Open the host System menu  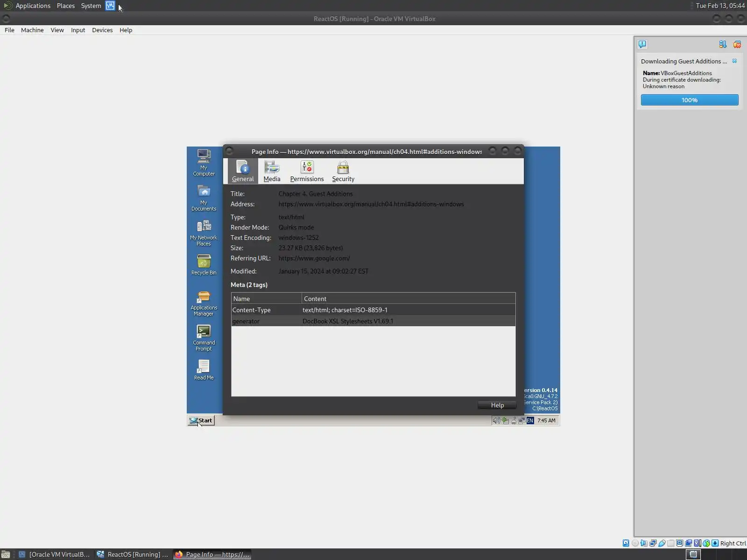(x=91, y=6)
